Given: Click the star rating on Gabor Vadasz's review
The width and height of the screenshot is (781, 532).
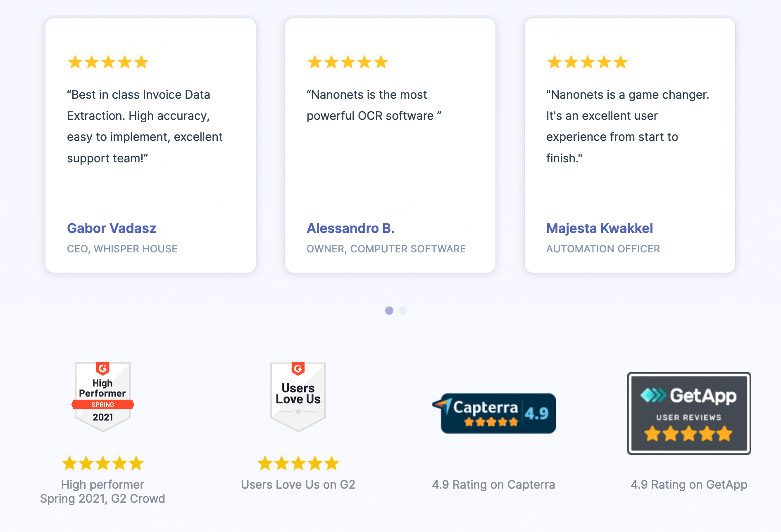Looking at the screenshot, I should point(108,62).
